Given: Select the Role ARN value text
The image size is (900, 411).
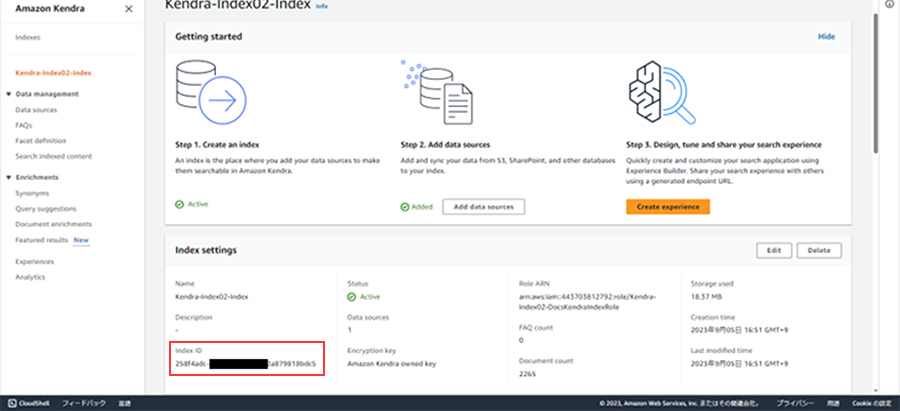Looking at the screenshot, I should coord(587,302).
